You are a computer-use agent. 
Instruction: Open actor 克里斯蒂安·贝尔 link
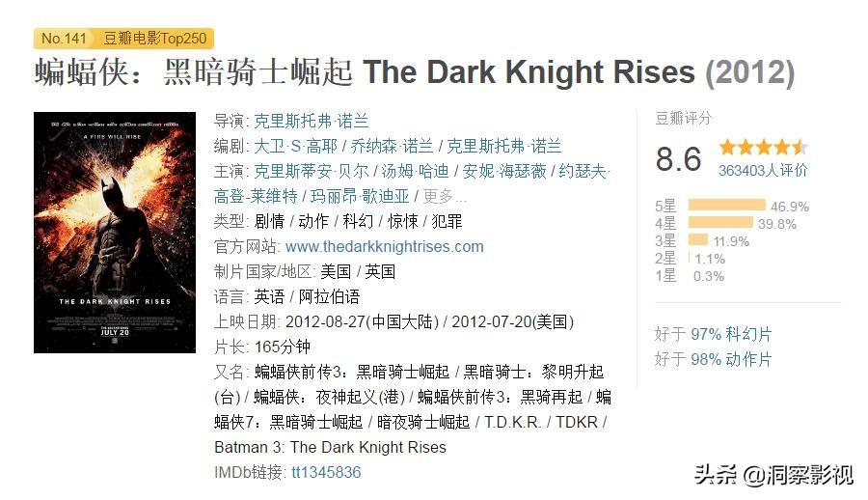pyautogui.click(x=312, y=171)
